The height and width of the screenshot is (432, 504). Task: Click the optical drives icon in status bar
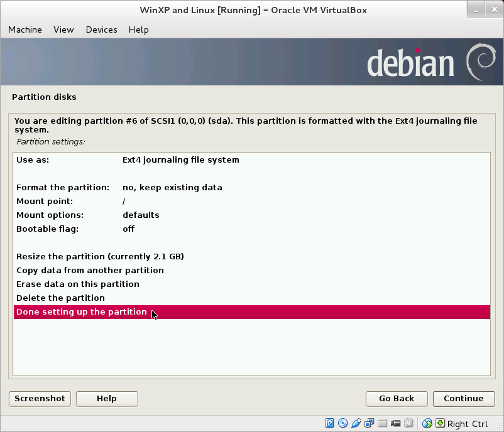[342, 423]
